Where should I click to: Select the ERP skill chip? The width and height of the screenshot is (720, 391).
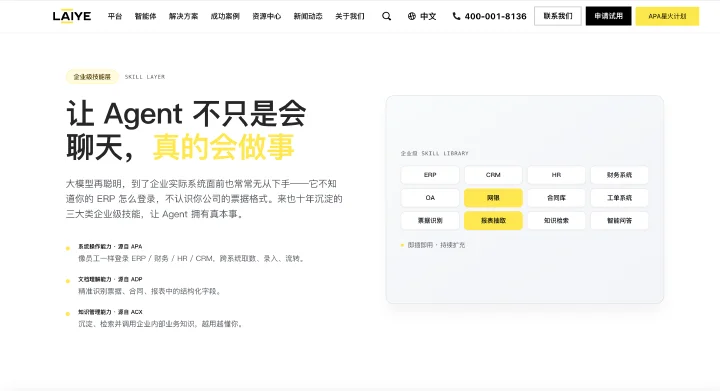(430, 175)
